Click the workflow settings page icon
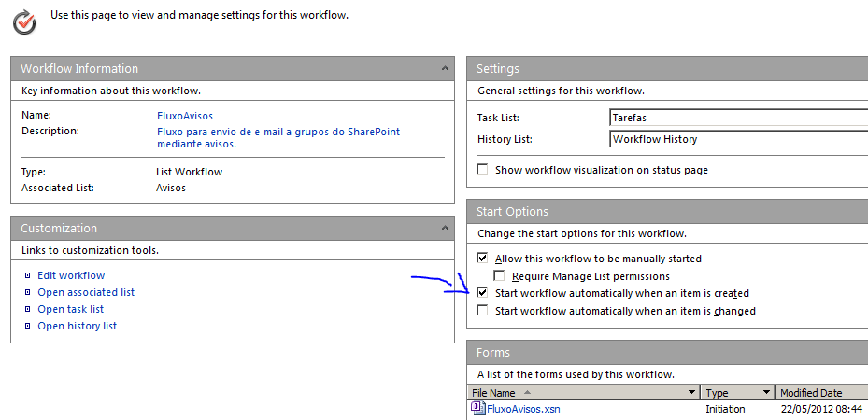This screenshot has width=868, height=420. 25,21
